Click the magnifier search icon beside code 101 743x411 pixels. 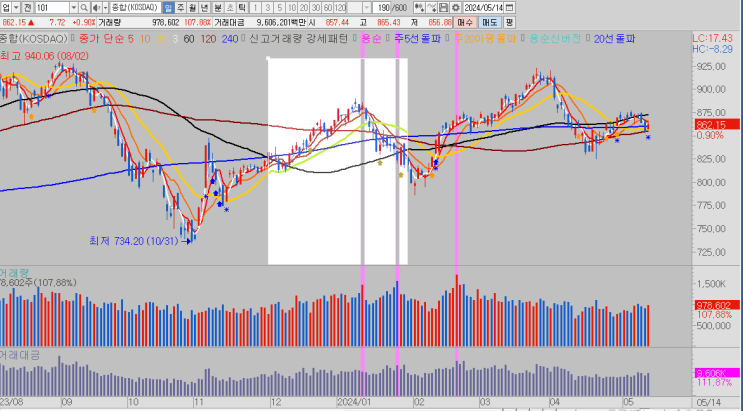click(84, 8)
